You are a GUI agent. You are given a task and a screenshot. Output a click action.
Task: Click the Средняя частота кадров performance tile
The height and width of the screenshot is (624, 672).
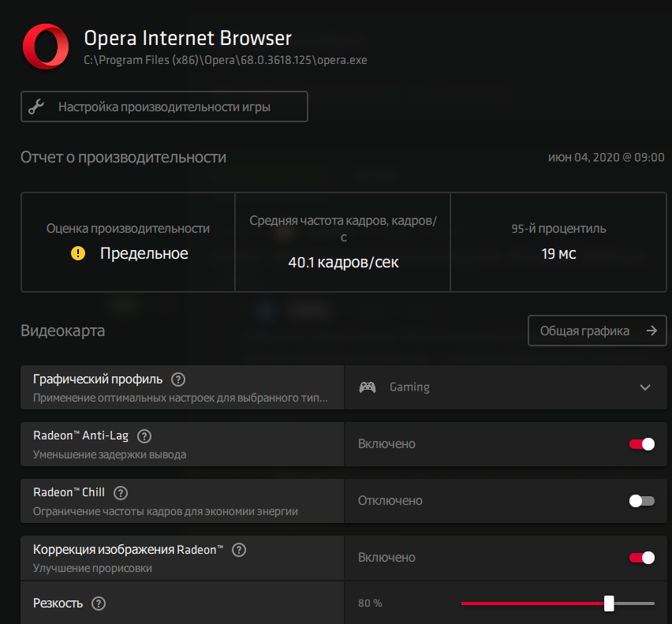[x=343, y=242]
